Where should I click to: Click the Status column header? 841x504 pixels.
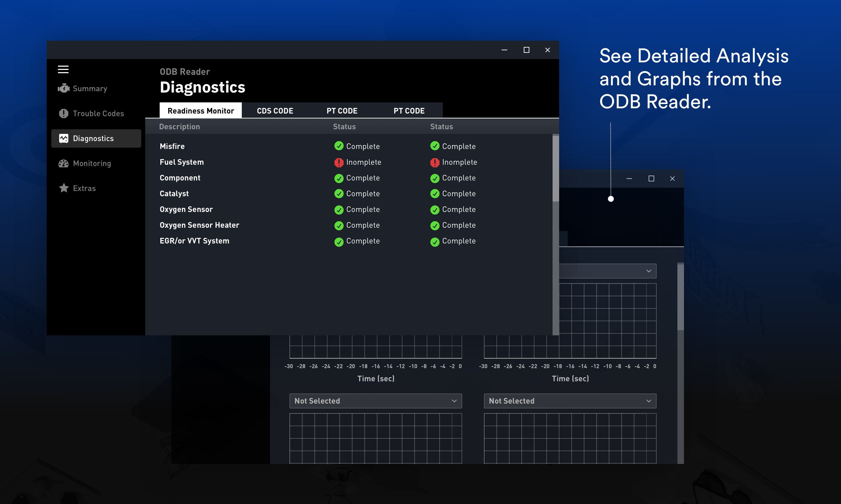coord(344,126)
